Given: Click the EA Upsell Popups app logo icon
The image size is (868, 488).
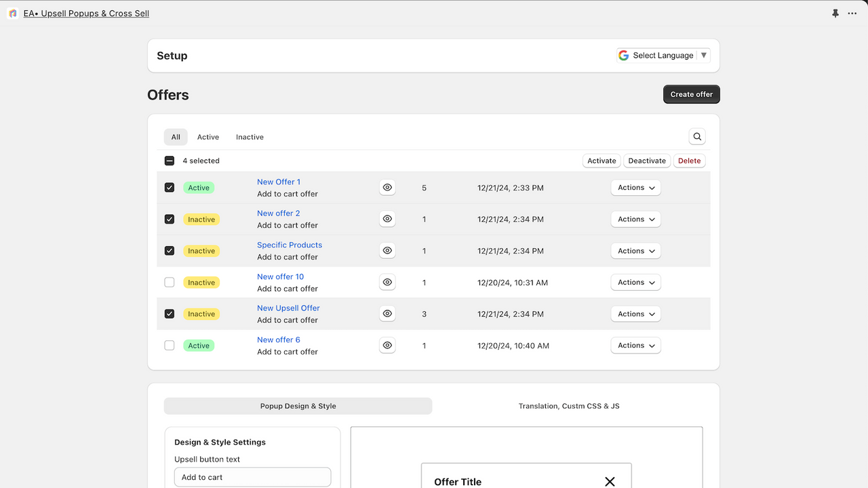Looking at the screenshot, I should coord(13,14).
